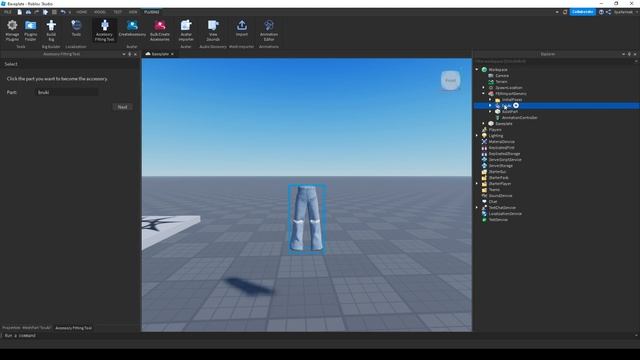
Task: Switch to the MODEL ribbon tab
Action: (x=100, y=12)
